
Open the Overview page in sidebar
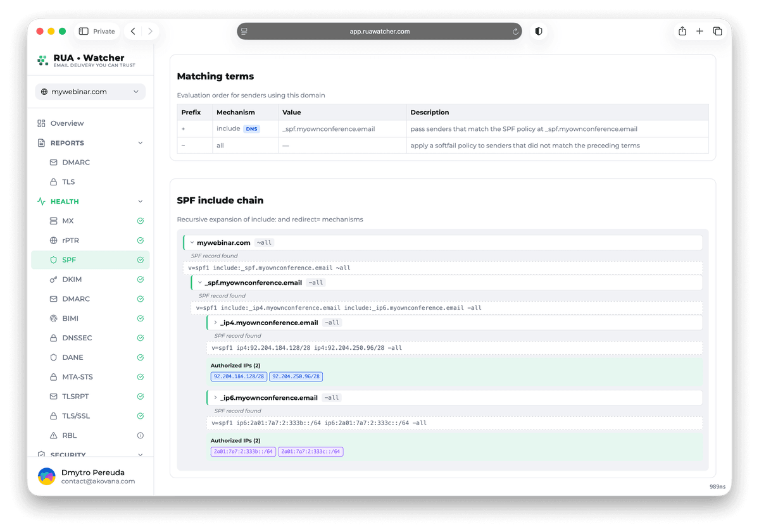click(x=90, y=123)
